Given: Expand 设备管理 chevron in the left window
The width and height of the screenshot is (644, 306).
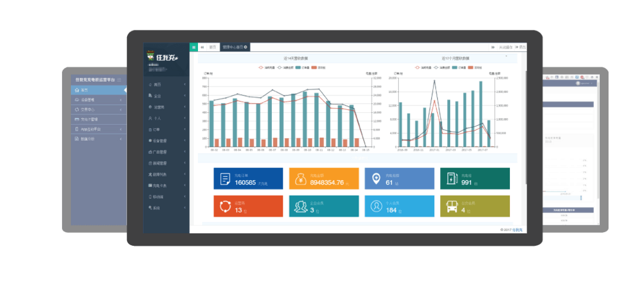Looking at the screenshot, I should coord(120,100).
